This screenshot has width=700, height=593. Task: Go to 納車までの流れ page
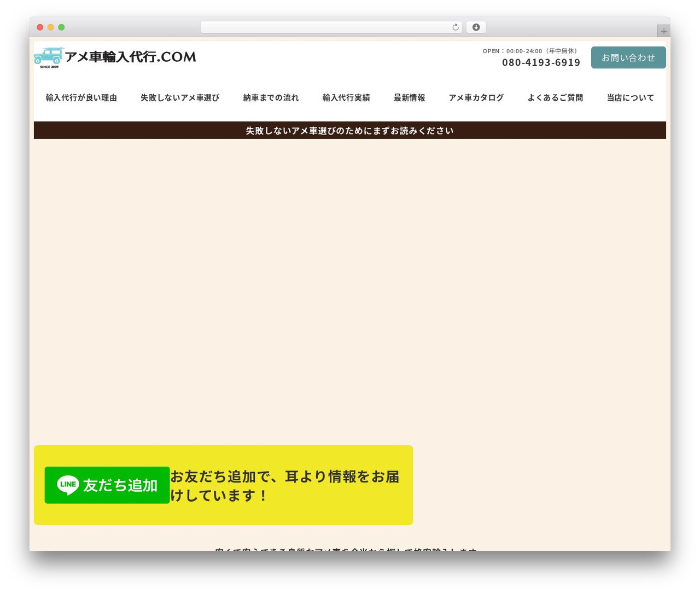coord(271,98)
